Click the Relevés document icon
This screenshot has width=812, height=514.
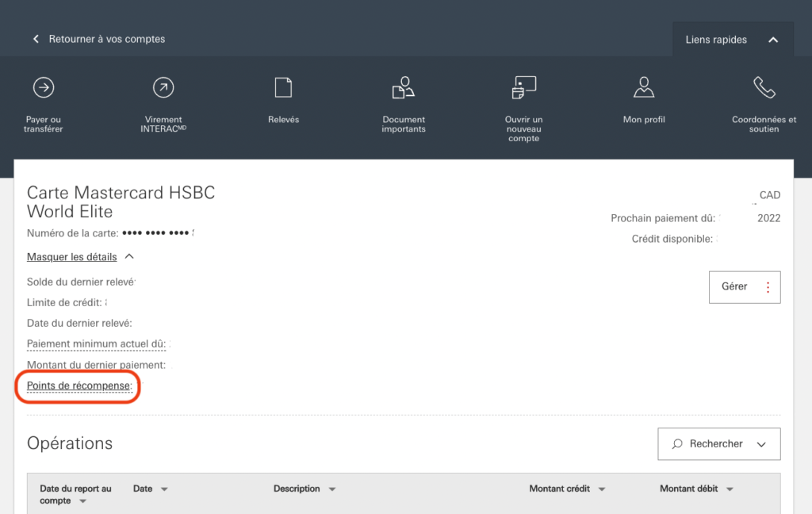click(283, 87)
